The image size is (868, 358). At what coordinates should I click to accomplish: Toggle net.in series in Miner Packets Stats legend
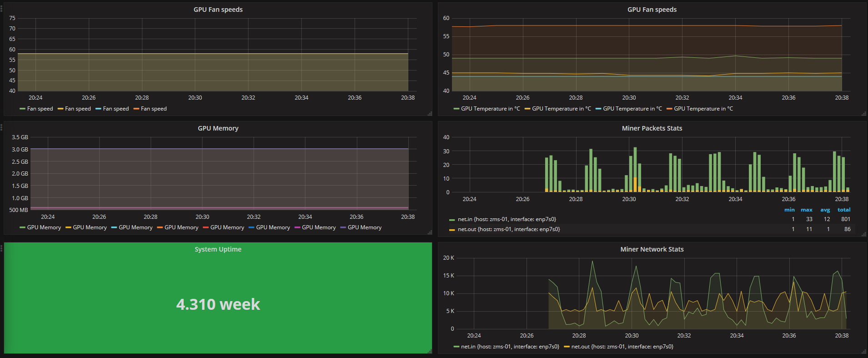[507, 219]
